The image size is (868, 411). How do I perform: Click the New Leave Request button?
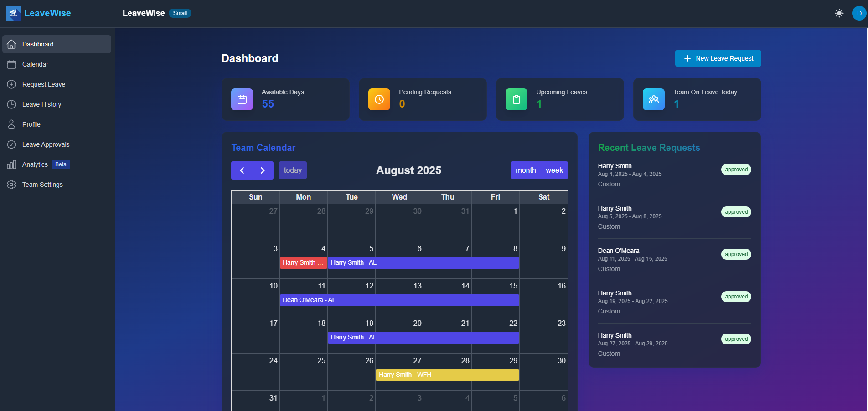pos(718,58)
